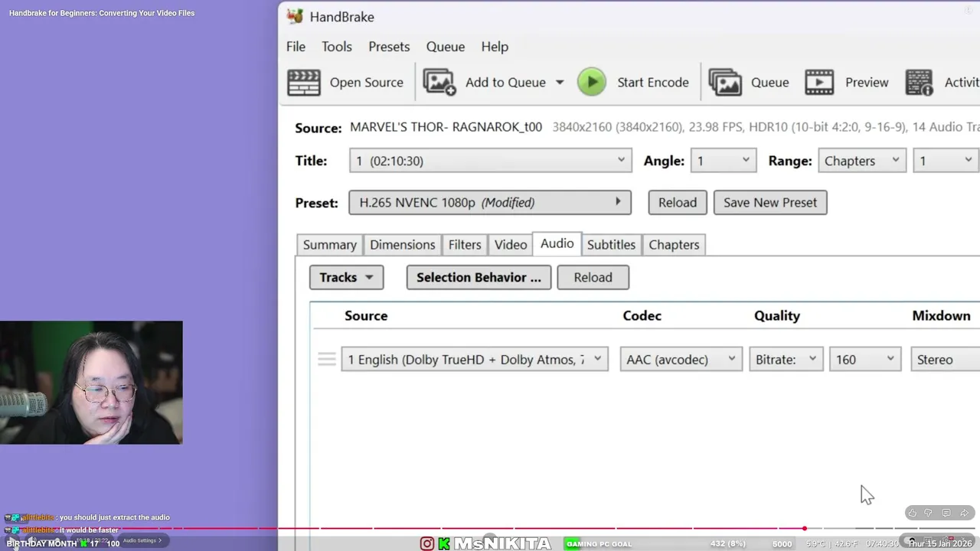Open the Stereo mixdown dropdown
This screenshot has width=980, height=551.
coord(945,360)
